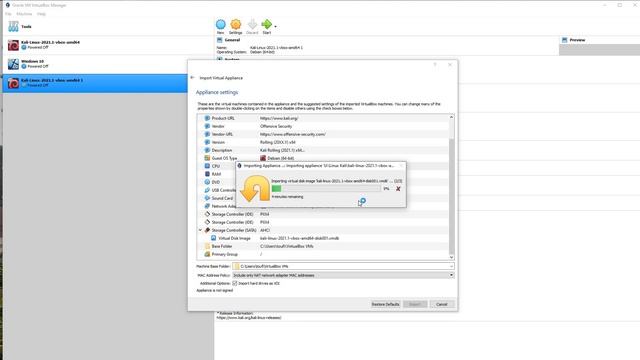640x360 pixels.
Task: Click the CPU row icon
Action: coord(207,166)
